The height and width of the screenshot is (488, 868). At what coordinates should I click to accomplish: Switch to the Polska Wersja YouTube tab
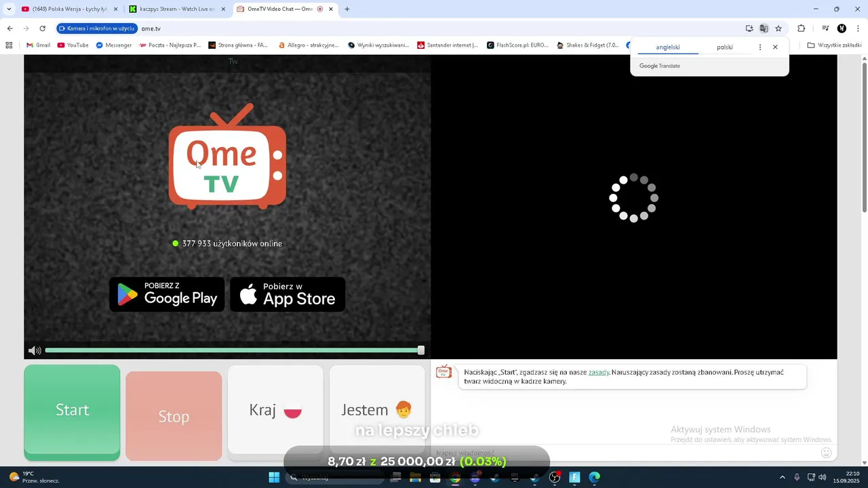click(70, 9)
